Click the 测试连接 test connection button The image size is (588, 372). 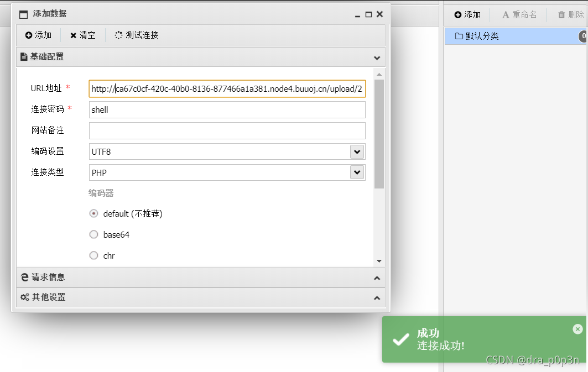(137, 35)
